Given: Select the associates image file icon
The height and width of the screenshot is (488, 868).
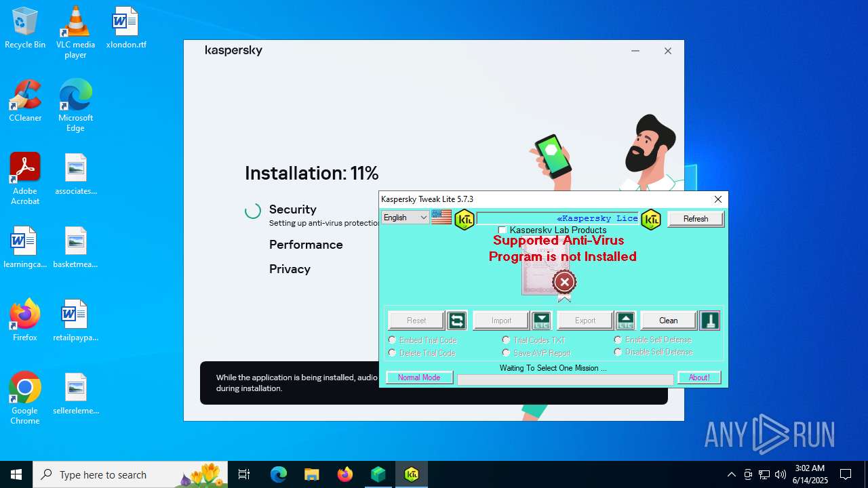Looking at the screenshot, I should coord(75,174).
